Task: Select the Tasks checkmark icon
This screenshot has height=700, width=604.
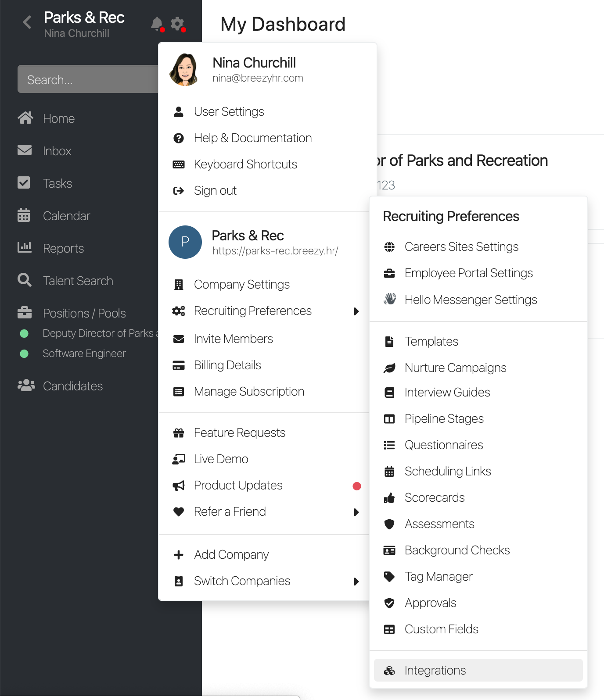Action: (x=24, y=183)
